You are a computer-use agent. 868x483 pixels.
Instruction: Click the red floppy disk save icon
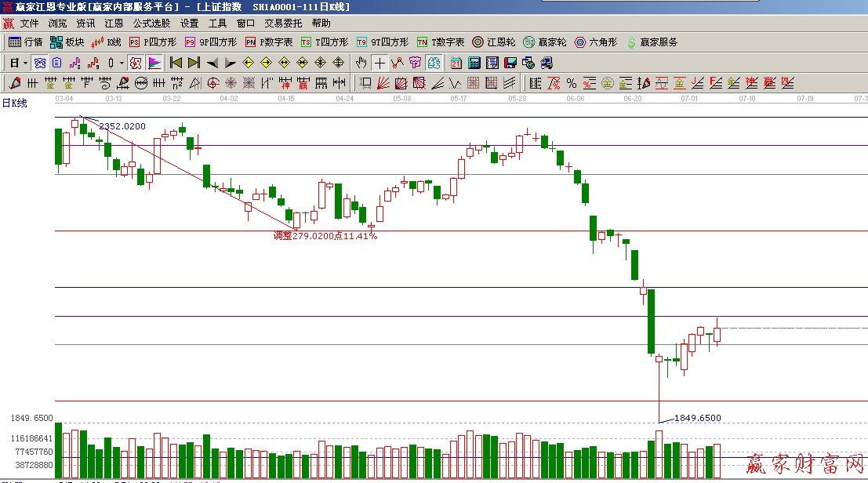coord(510,63)
